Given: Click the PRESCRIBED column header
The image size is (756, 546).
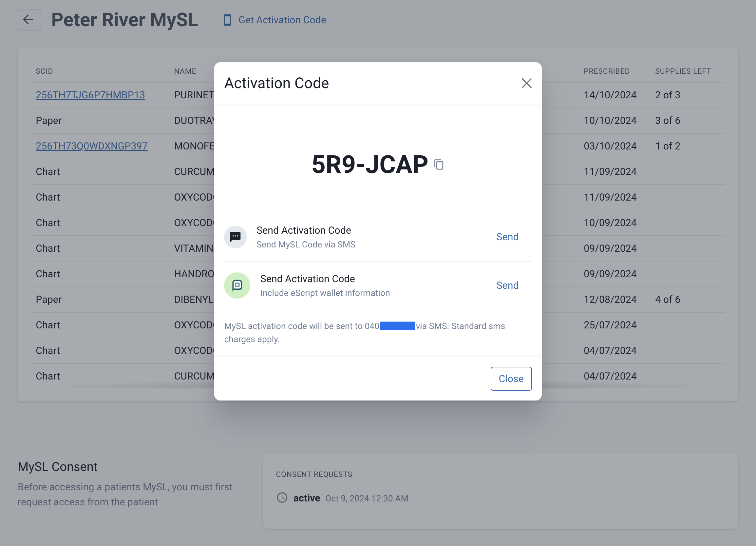Looking at the screenshot, I should click(606, 71).
